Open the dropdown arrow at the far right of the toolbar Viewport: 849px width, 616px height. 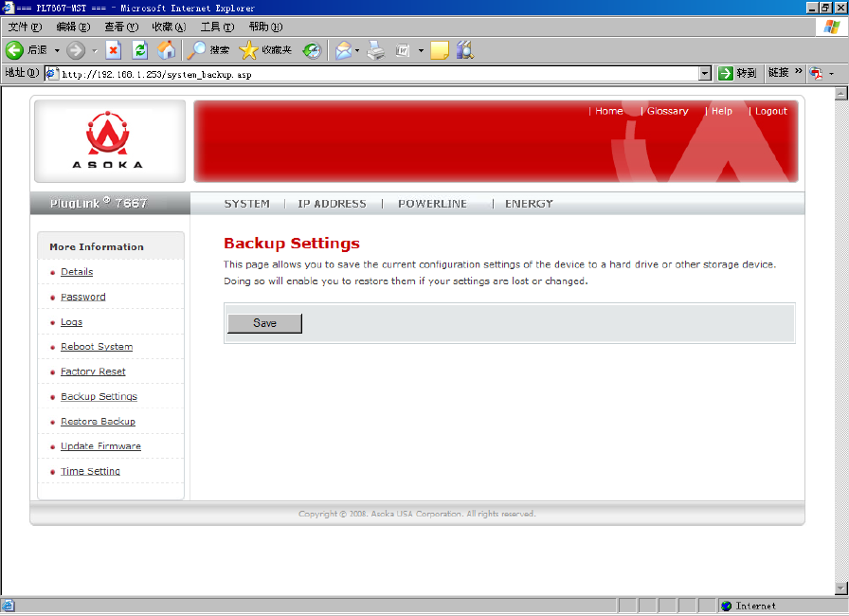click(x=831, y=74)
